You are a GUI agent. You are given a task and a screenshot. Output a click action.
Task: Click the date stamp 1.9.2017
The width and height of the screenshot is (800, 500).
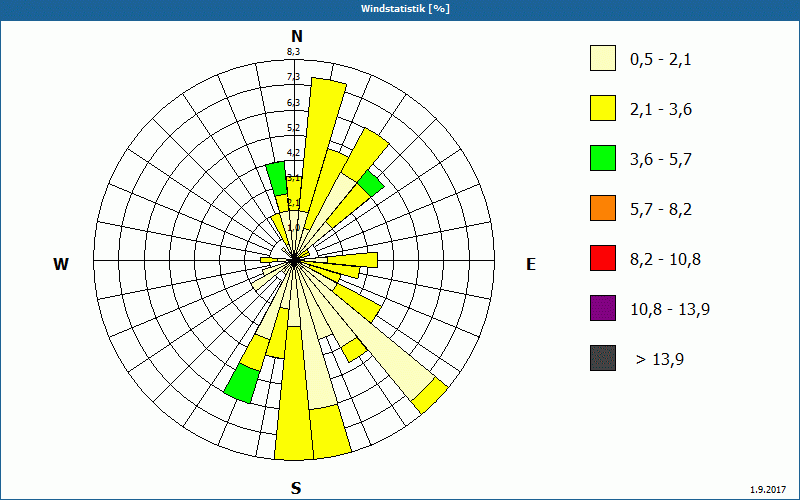[768, 490]
